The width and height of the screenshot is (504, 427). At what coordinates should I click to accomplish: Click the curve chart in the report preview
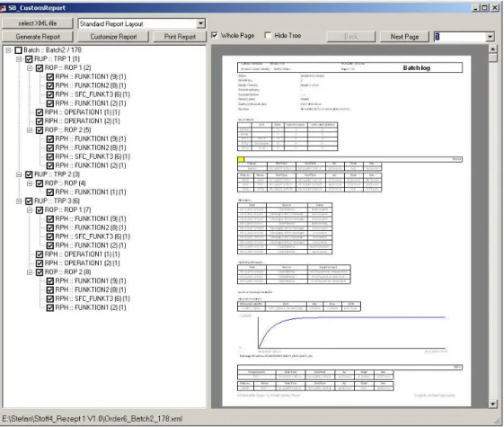pos(351,333)
